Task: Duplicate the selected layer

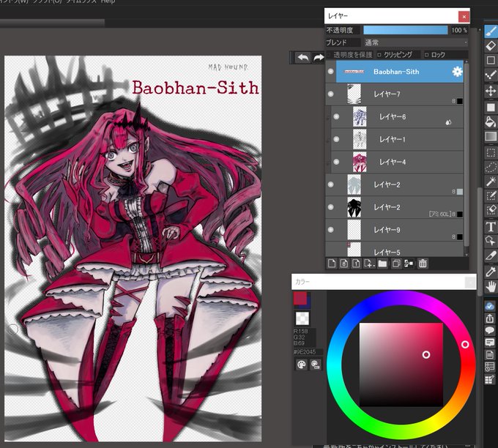Action: [396, 264]
